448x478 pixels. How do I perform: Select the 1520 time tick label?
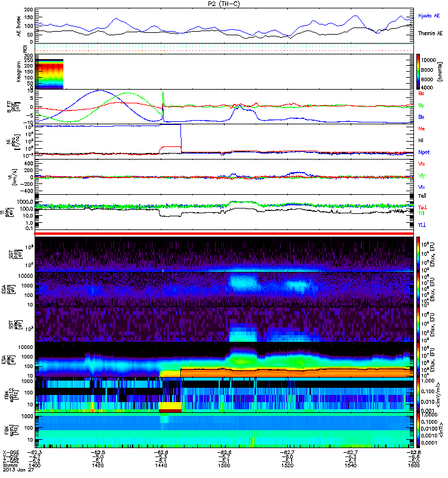288,465
